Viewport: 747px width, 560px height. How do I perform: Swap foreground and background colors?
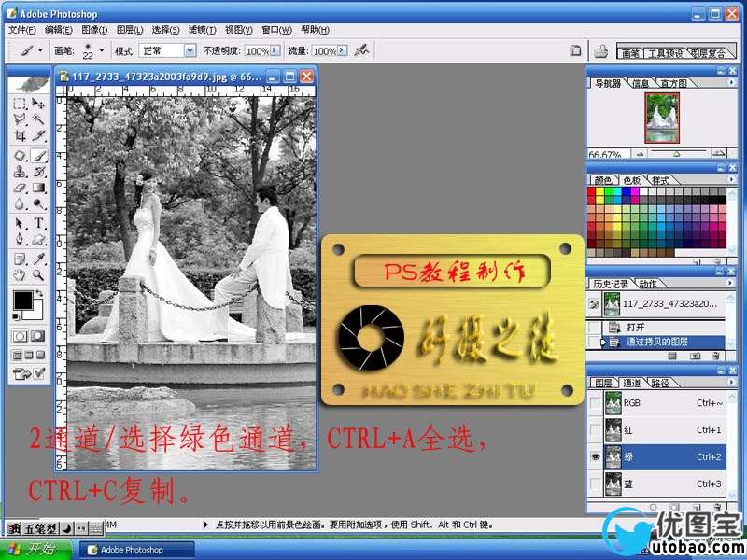[x=40, y=293]
